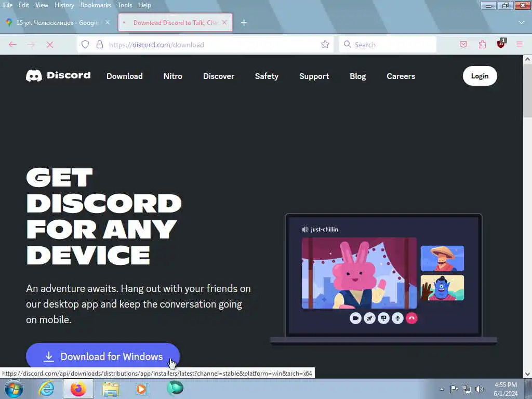Click the microphone button in the laptop illustration
This screenshot has height=399, width=532.
pyautogui.click(x=397, y=318)
